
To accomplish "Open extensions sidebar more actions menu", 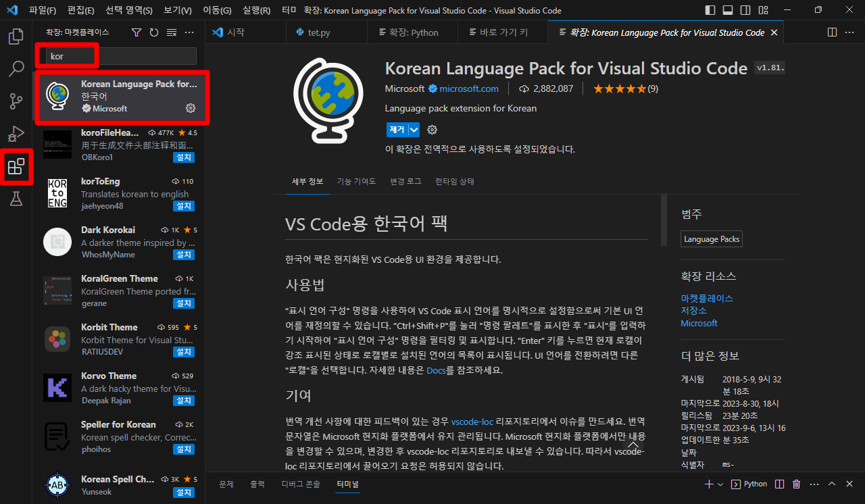I will 189,32.
